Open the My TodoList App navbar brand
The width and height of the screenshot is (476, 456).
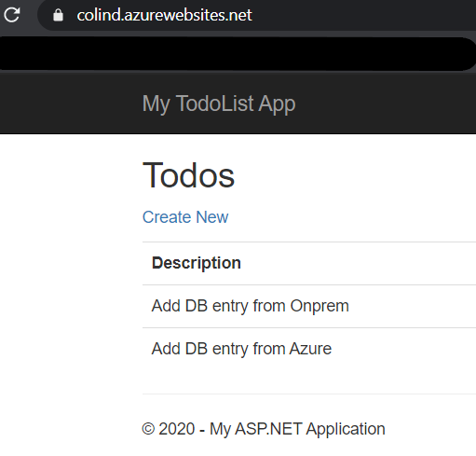pos(219,104)
